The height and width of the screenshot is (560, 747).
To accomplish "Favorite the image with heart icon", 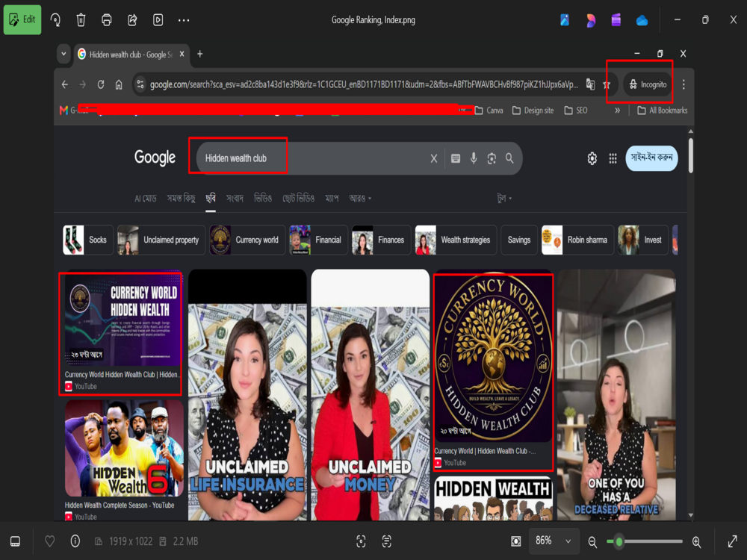I will (x=49, y=541).
